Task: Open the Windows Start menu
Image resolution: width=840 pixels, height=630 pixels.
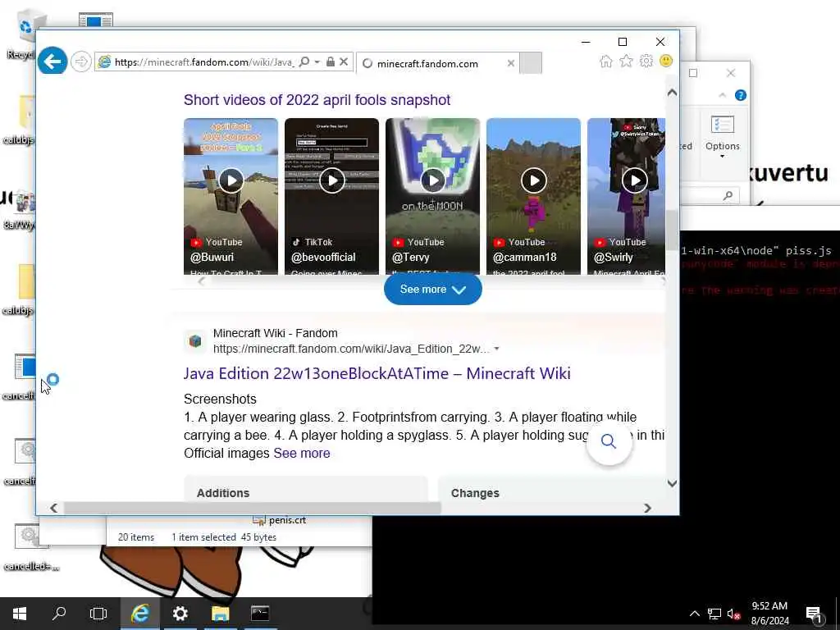Action: point(20,614)
